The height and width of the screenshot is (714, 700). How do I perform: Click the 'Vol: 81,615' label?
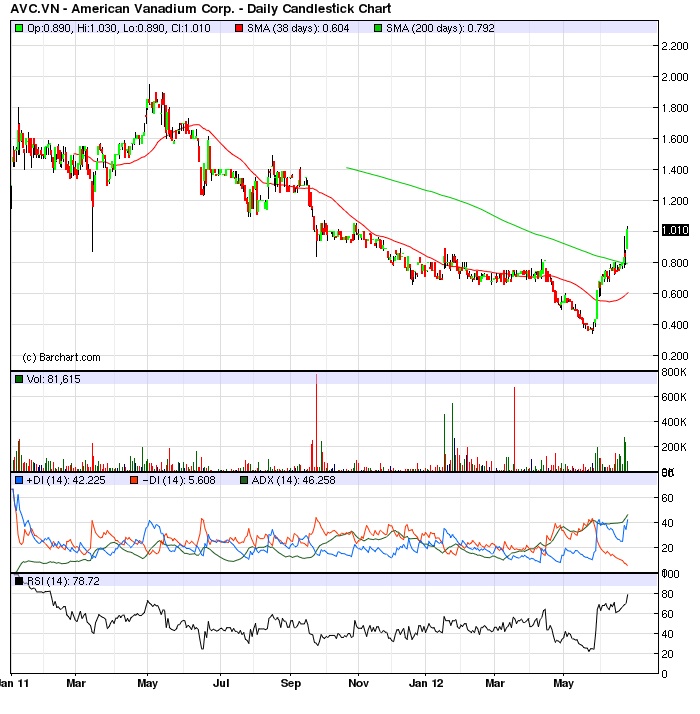[x=54, y=379]
